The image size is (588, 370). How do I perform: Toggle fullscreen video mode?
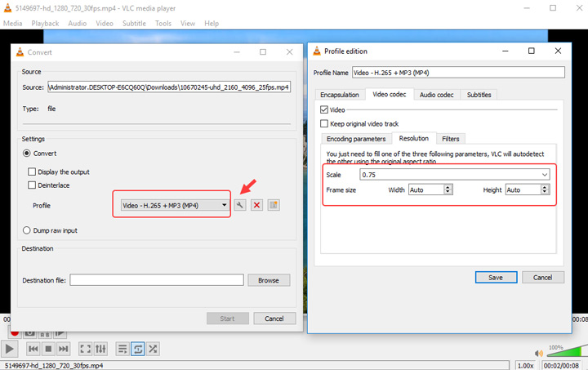click(85, 349)
